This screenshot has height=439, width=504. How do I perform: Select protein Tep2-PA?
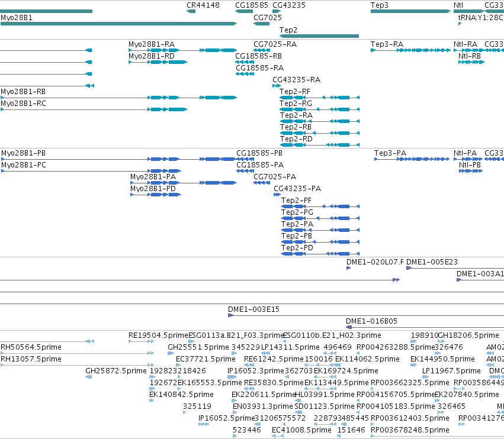[x=320, y=230]
